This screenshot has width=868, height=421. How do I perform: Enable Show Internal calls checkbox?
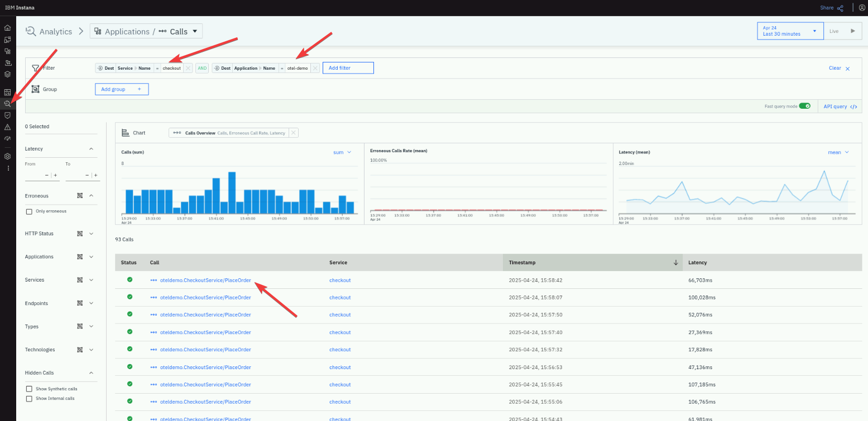click(29, 399)
